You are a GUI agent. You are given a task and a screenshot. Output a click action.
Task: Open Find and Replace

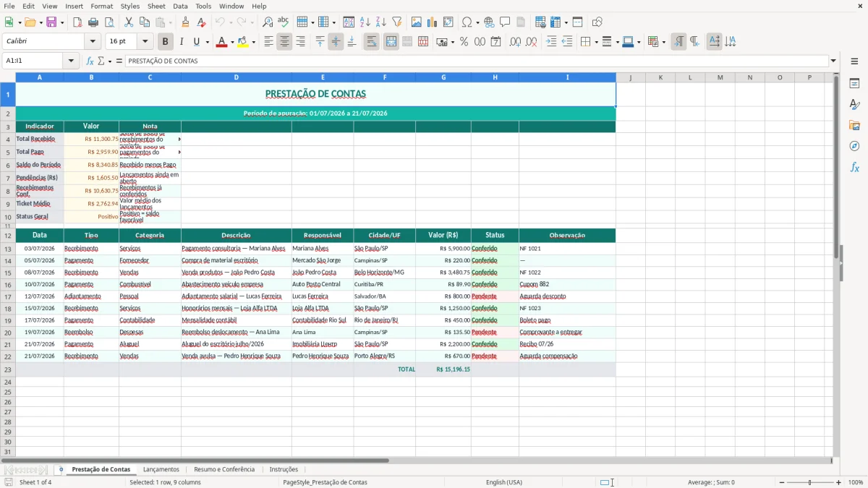click(268, 22)
